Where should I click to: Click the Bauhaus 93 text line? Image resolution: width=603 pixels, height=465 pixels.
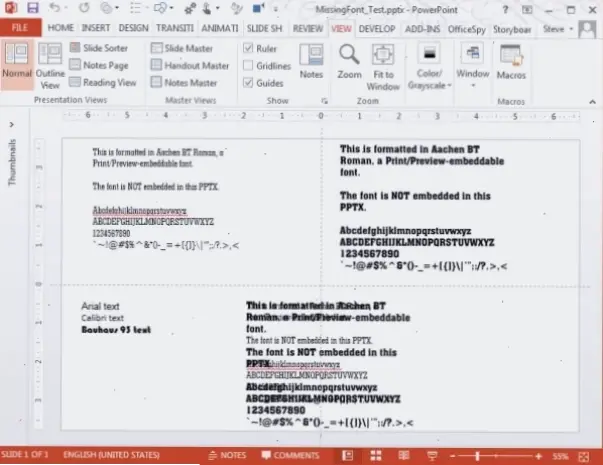(x=116, y=330)
